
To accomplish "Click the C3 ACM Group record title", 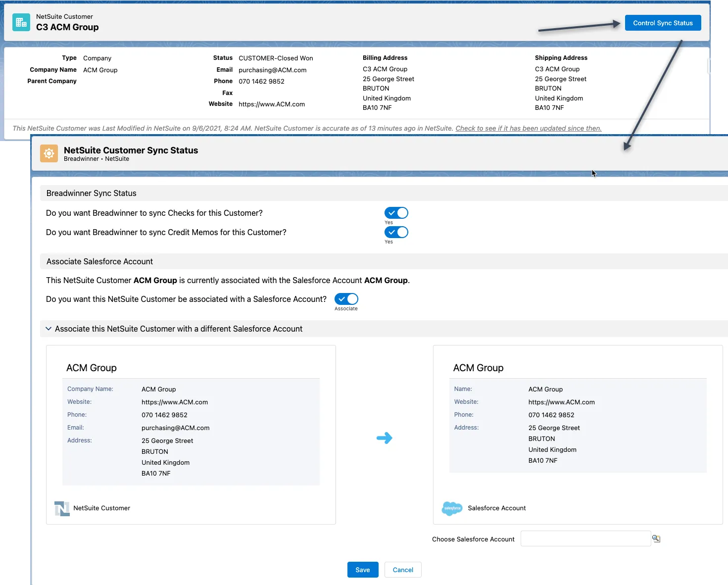I will (x=67, y=27).
